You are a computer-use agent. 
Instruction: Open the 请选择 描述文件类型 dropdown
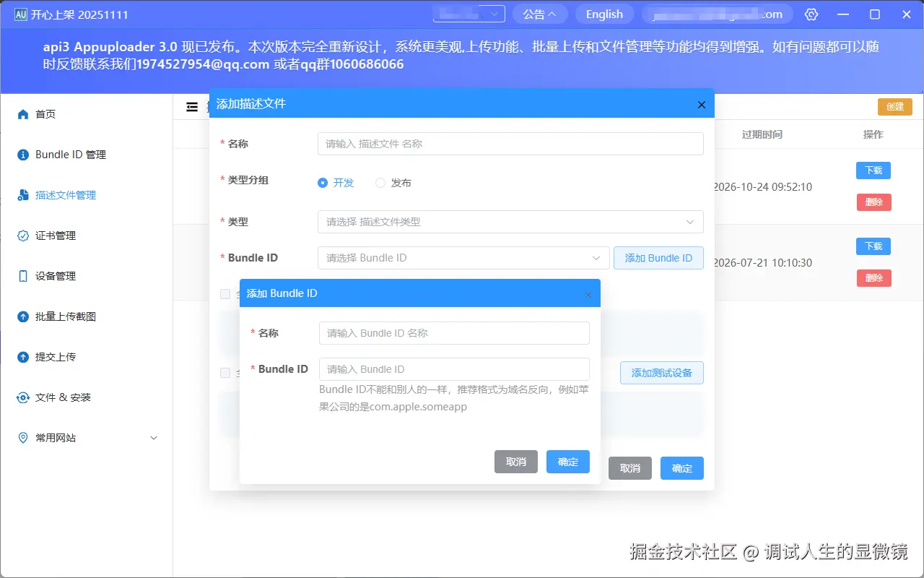point(510,222)
